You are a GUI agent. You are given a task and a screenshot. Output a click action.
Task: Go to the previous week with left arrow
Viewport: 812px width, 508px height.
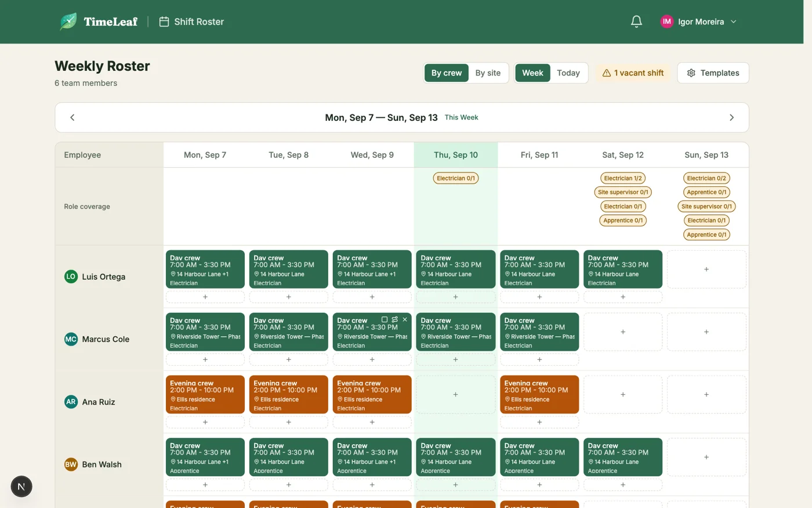[x=72, y=117]
